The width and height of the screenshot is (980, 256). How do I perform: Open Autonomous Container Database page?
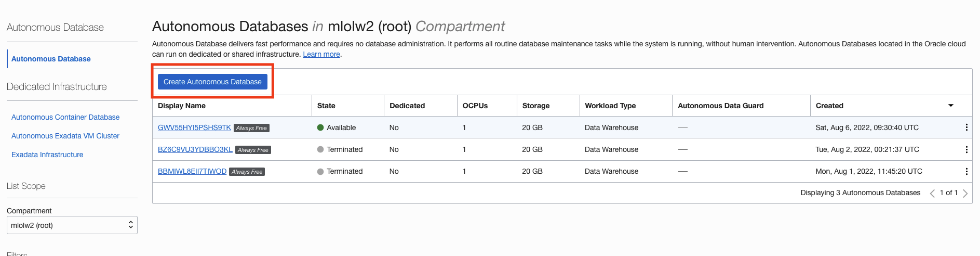[x=65, y=117]
